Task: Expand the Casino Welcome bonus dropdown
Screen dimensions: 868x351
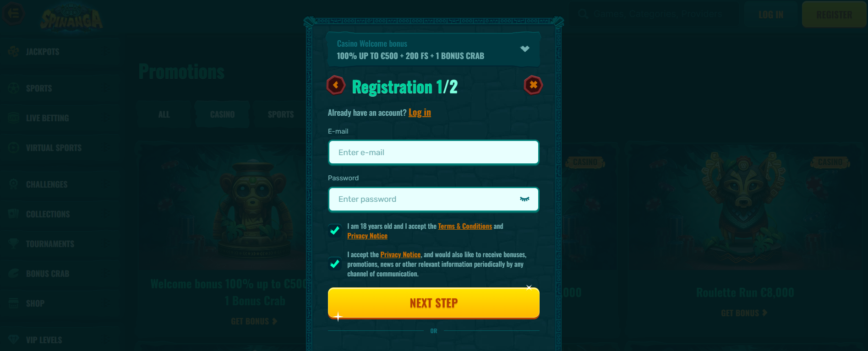Action: click(525, 49)
